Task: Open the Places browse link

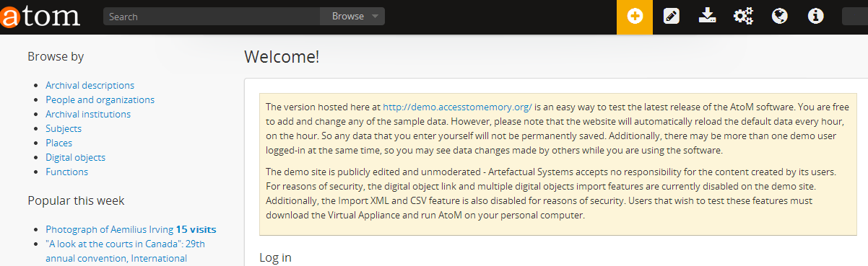Action: [59, 143]
